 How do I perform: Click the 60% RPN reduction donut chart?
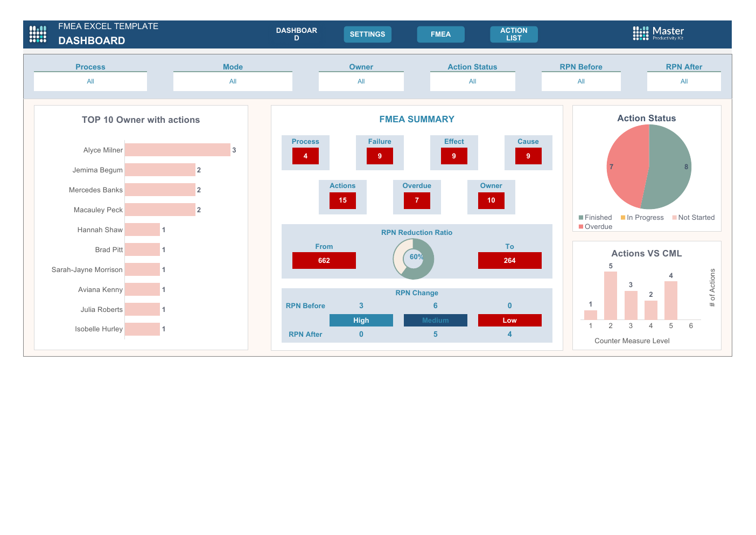[414, 259]
